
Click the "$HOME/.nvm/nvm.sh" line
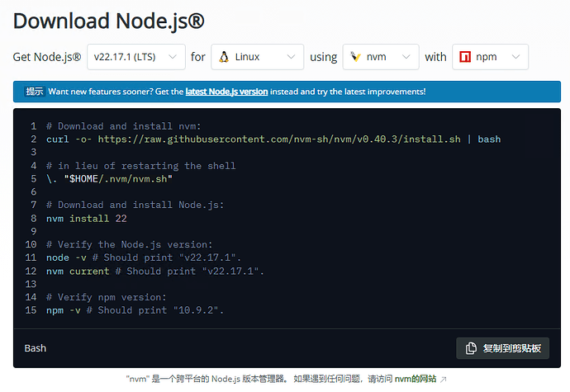click(x=109, y=179)
